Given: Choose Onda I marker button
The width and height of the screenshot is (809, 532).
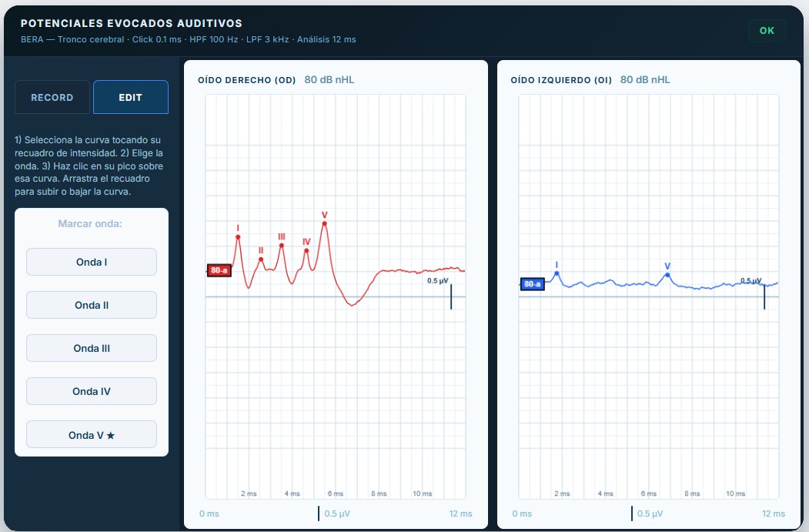Looking at the screenshot, I should [x=92, y=262].
